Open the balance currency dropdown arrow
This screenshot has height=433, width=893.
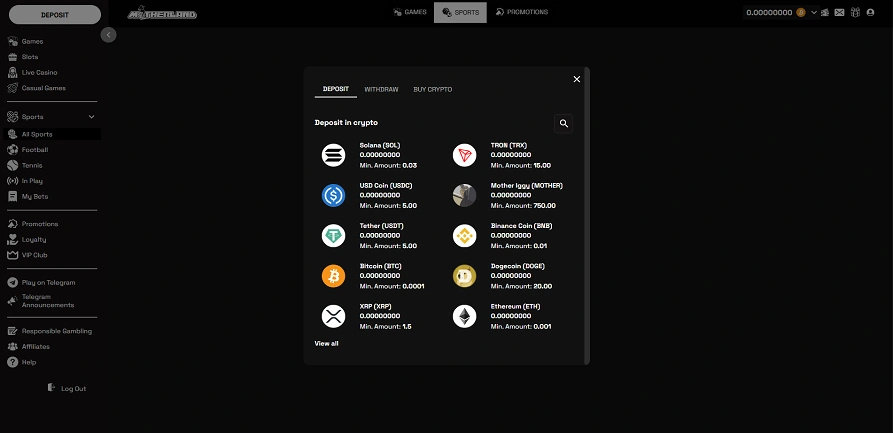813,12
